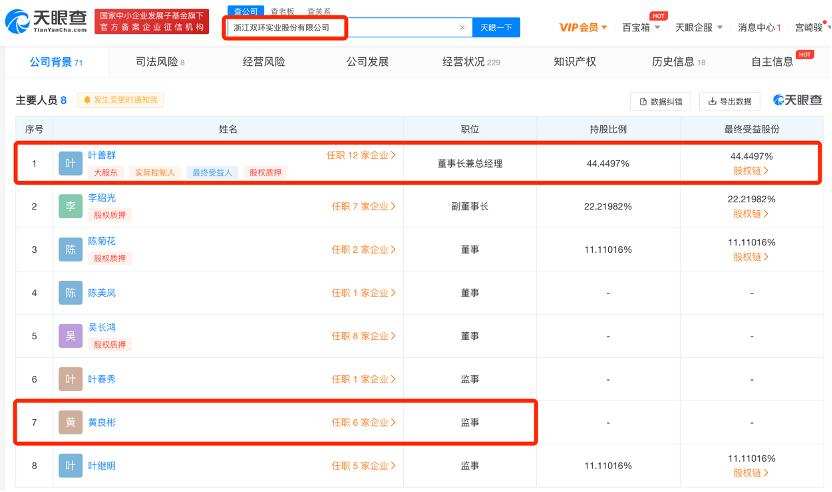The height and width of the screenshot is (492, 832).
Task: Select the 查公司 search tab
Action: 246,11
